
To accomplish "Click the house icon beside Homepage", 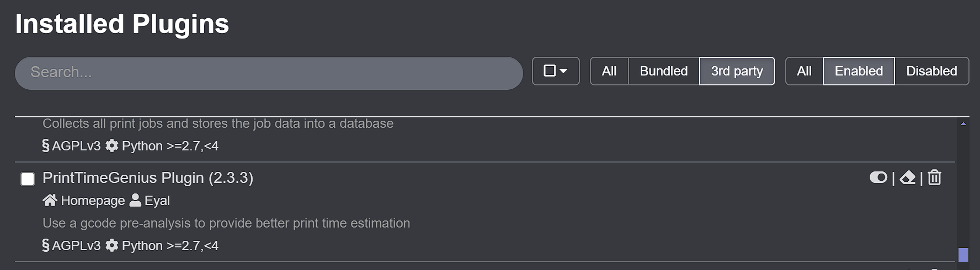I will tap(50, 200).
